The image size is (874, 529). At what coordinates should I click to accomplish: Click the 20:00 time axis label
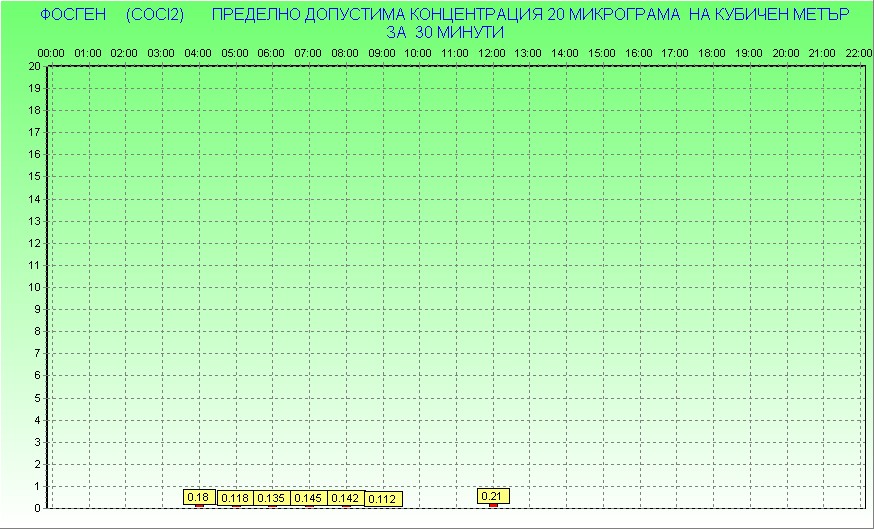click(786, 54)
